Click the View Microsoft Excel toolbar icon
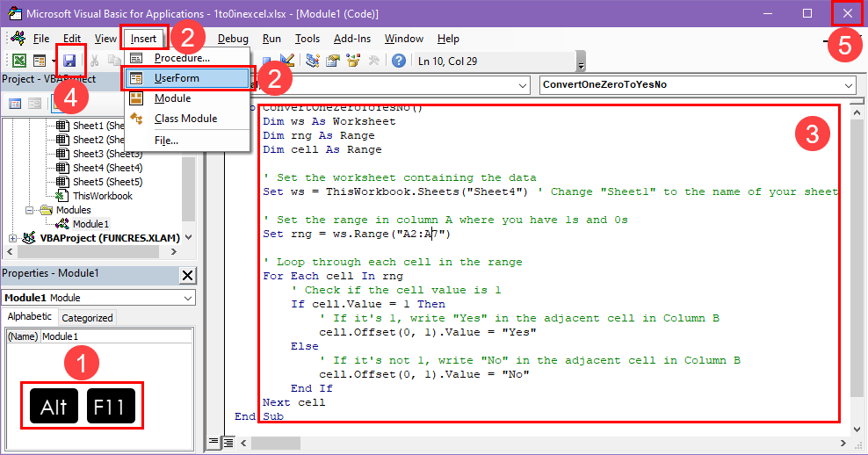This screenshot has width=868, height=455. (19, 61)
